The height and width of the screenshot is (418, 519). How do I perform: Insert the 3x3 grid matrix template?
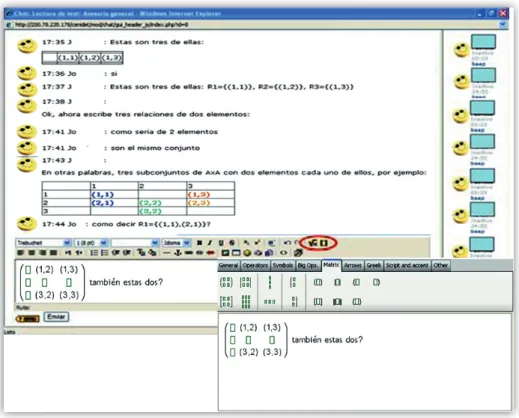click(246, 302)
